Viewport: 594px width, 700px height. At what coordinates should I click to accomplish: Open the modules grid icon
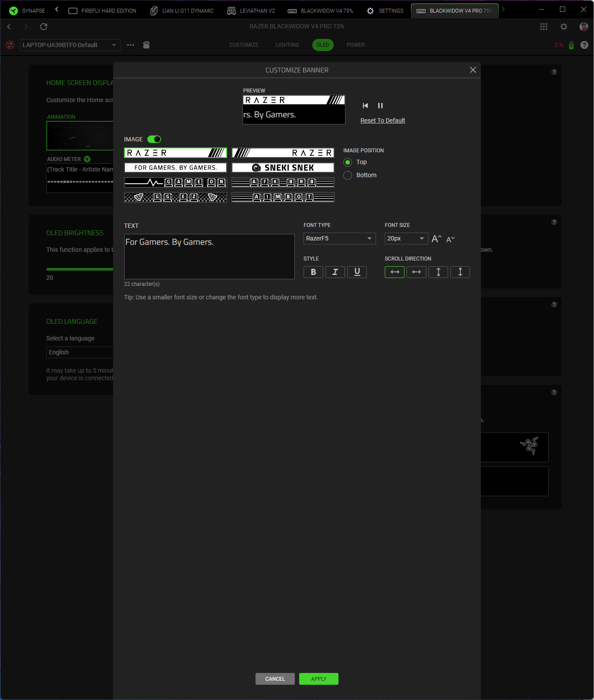tap(544, 27)
